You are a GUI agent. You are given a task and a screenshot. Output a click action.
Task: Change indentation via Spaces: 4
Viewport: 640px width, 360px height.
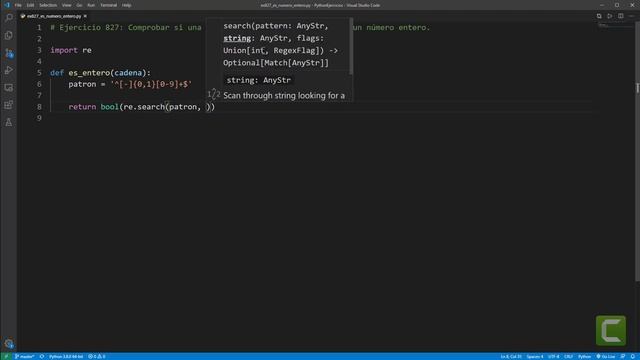(x=535, y=356)
